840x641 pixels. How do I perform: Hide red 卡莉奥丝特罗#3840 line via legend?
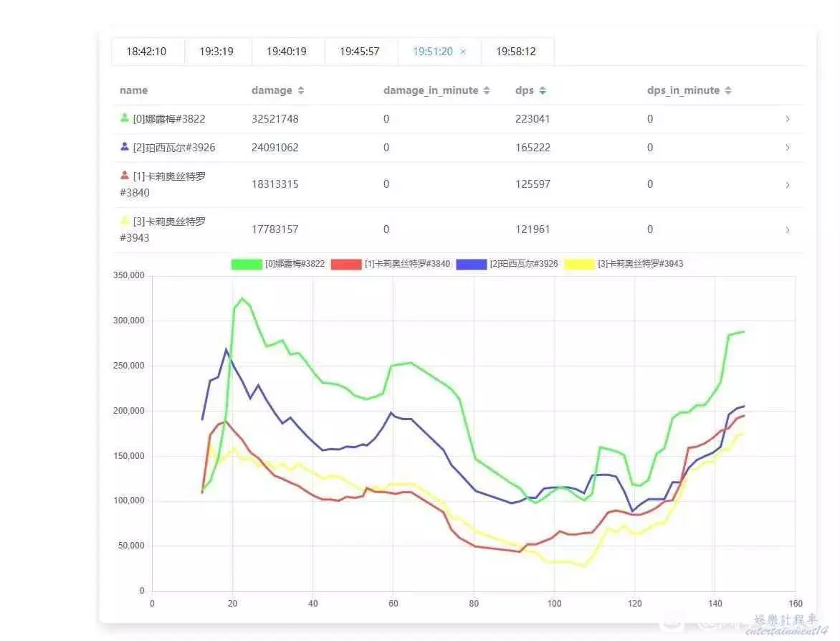coord(346,264)
